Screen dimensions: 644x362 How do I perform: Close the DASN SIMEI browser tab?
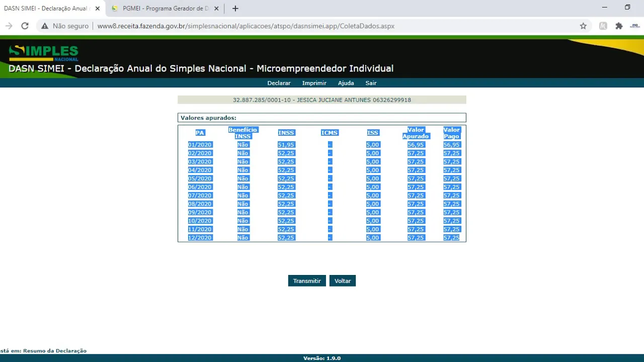(97, 9)
